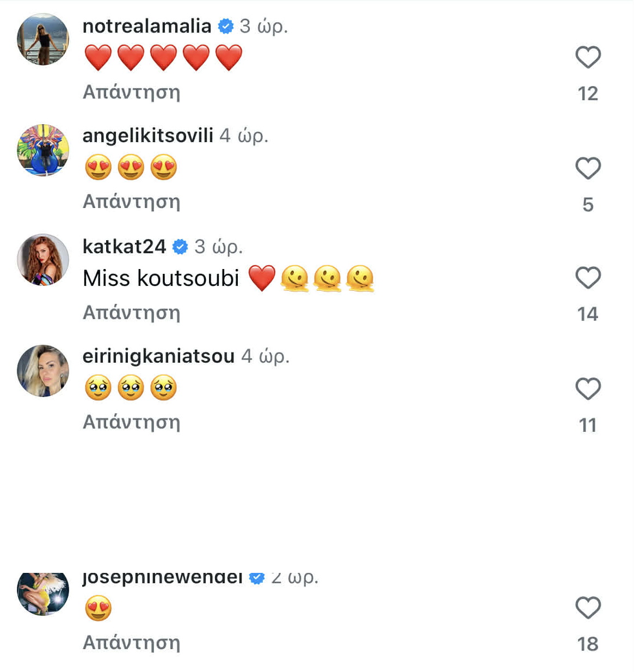Reply to notrealamalia's comment via Απάντηση
This screenshot has width=634, height=672.
point(131,92)
